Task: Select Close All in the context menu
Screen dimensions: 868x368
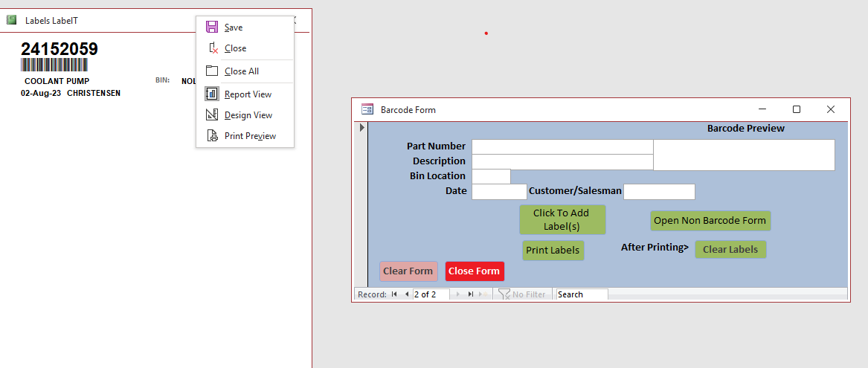Action: pos(241,71)
